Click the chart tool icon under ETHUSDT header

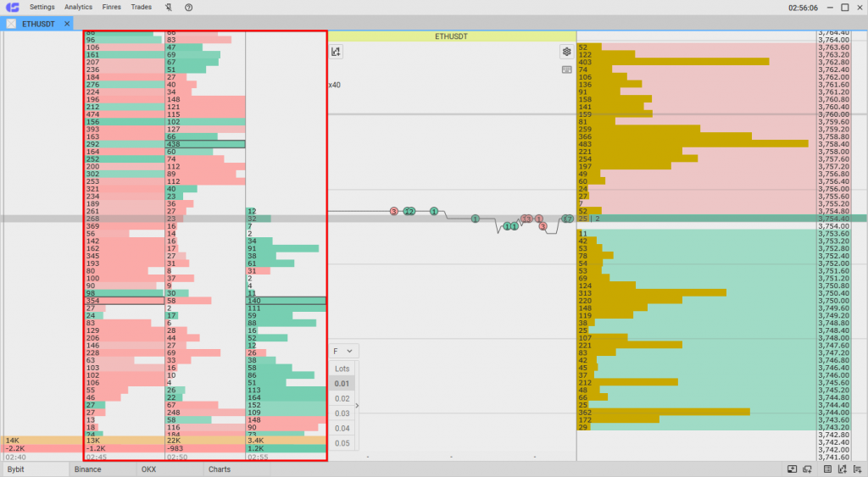[336, 52]
